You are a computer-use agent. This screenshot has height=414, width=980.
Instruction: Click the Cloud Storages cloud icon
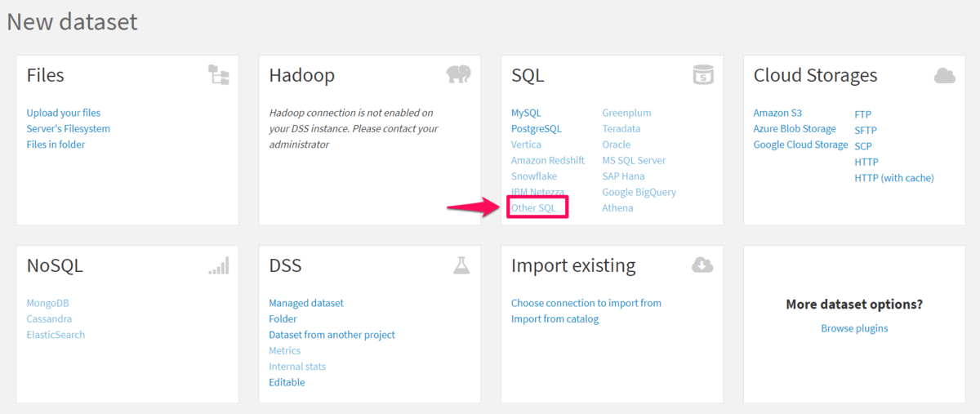(x=945, y=76)
